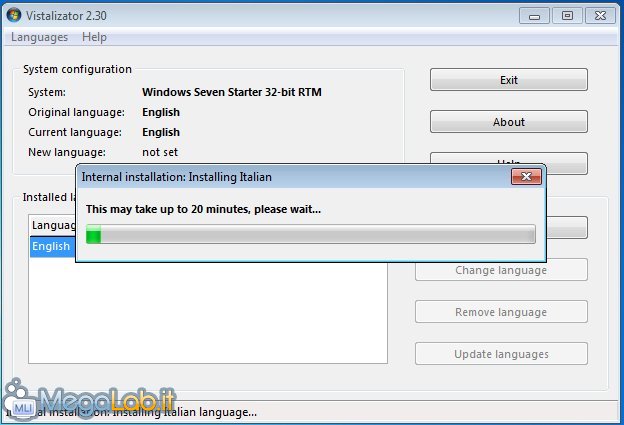
Task: Click the Language column header
Action: [53, 225]
